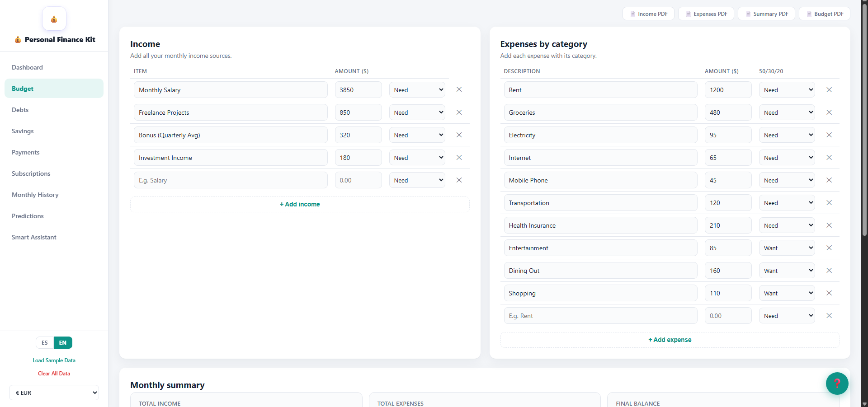Image resolution: width=868 pixels, height=407 pixels.
Task: Open category dropdown for Monthly Salary
Action: coord(417,89)
